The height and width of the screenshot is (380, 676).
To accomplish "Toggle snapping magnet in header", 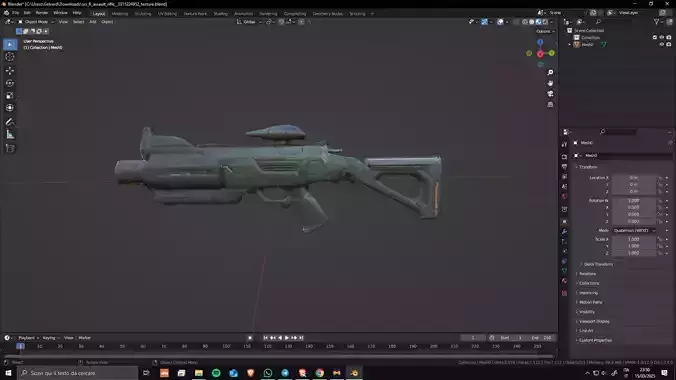I will (281, 22).
